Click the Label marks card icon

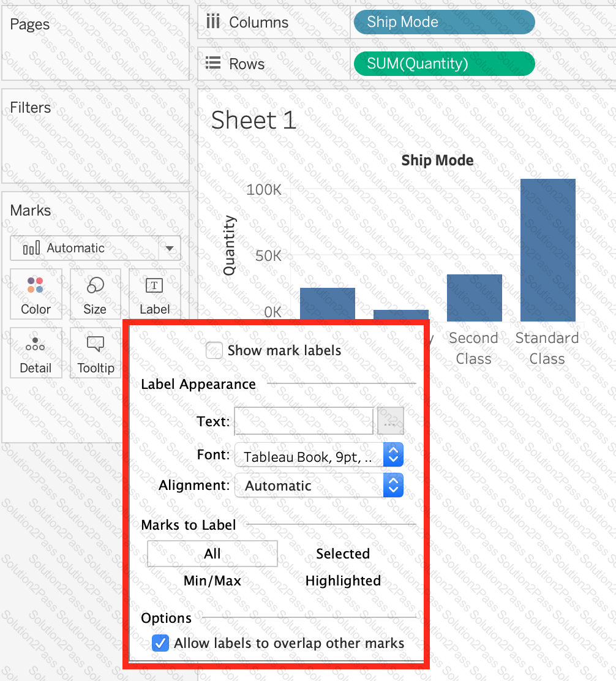[x=154, y=286]
